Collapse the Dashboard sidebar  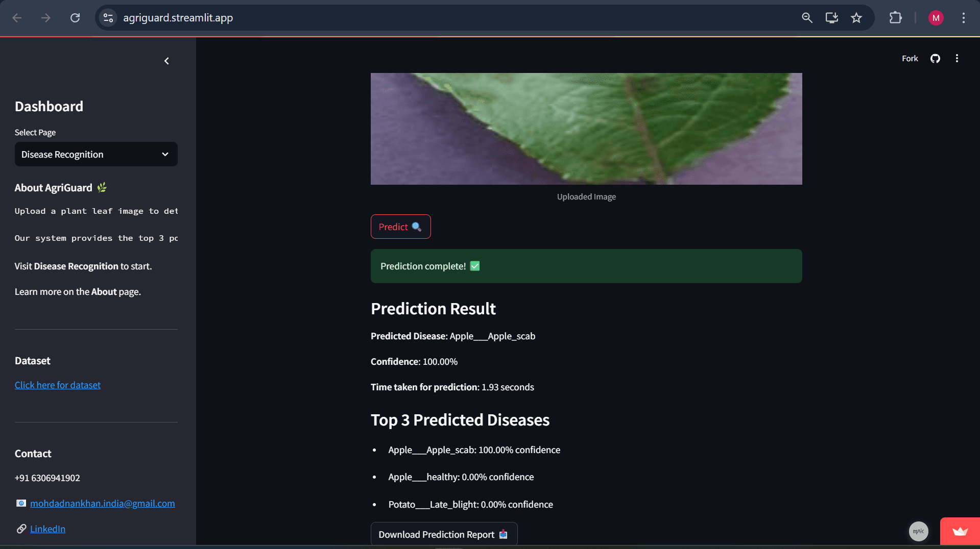point(166,61)
